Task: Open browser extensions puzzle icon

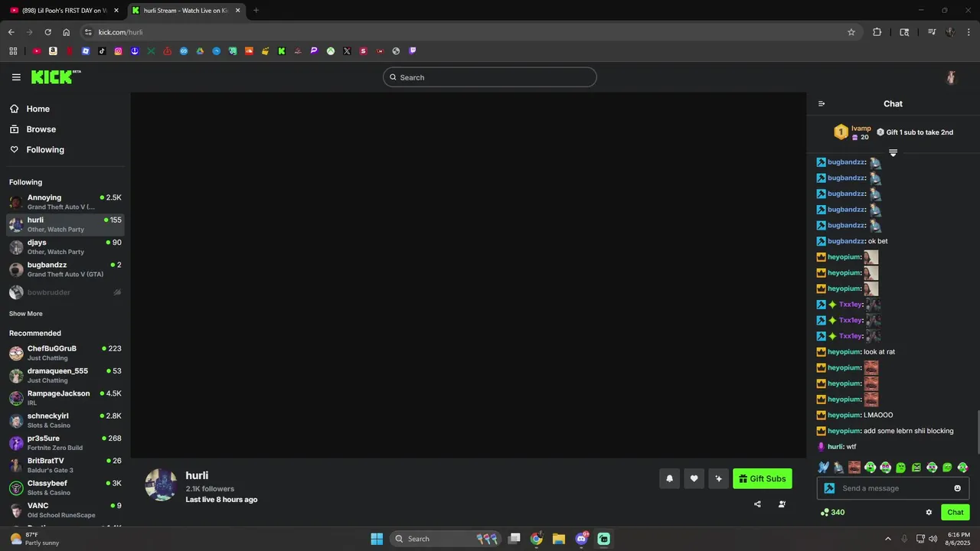Action: (877, 32)
